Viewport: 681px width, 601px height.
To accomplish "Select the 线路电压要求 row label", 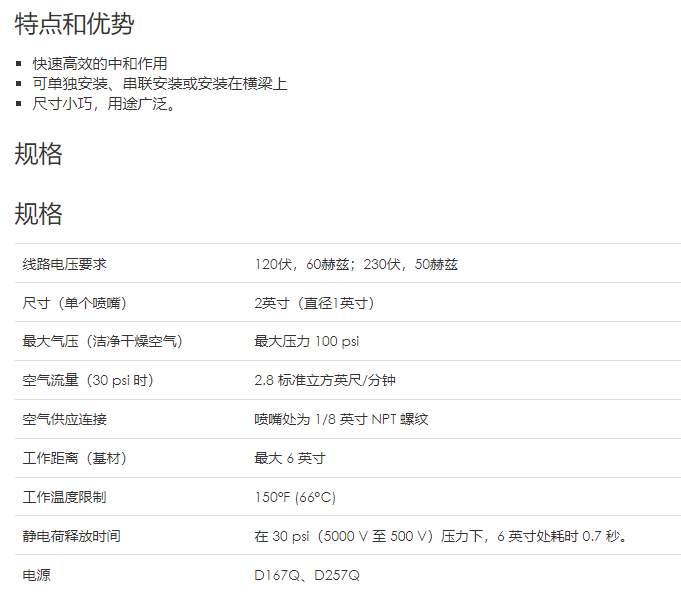I will [64, 264].
